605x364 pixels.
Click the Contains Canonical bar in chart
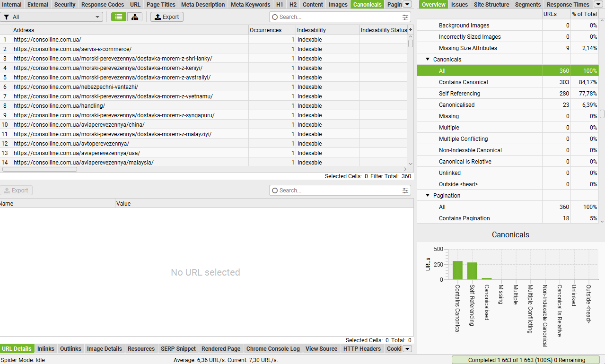pyautogui.click(x=457, y=270)
